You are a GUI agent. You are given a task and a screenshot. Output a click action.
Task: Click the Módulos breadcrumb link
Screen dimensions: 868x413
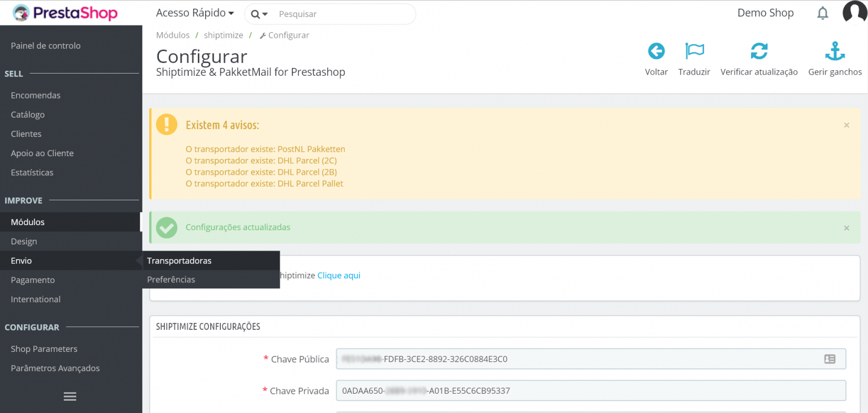tap(173, 35)
